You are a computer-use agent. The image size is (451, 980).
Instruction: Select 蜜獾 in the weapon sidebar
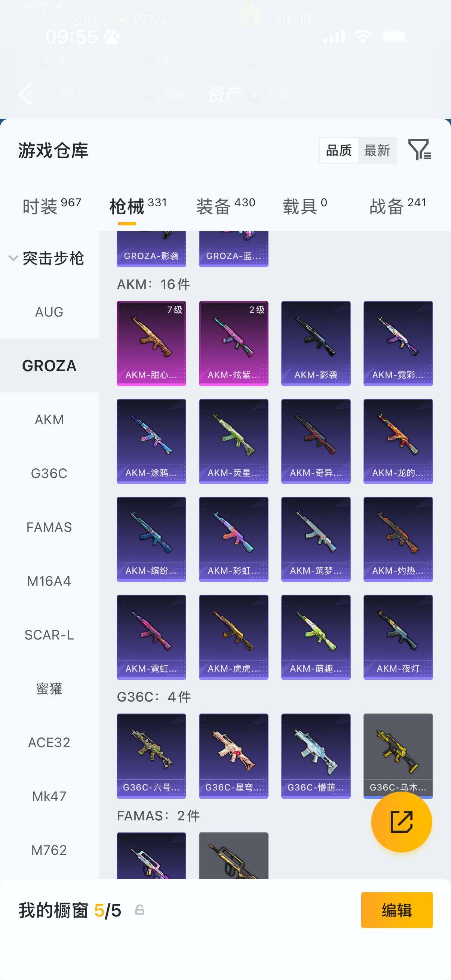[x=49, y=688]
